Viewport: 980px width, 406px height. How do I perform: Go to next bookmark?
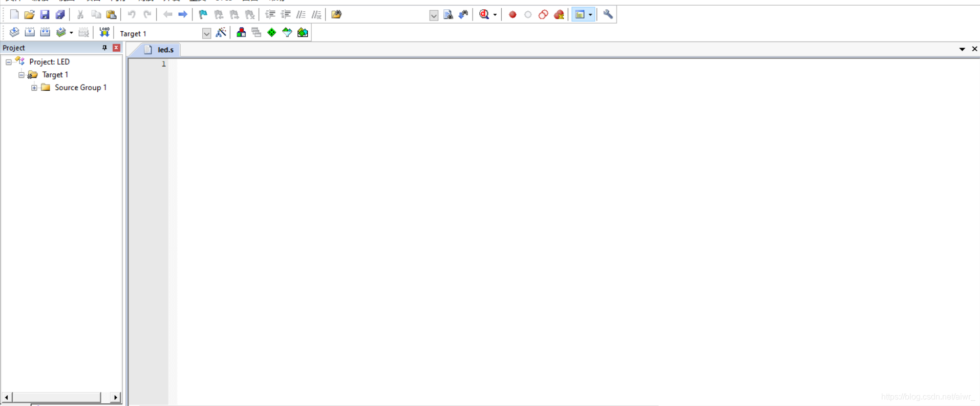click(x=234, y=14)
